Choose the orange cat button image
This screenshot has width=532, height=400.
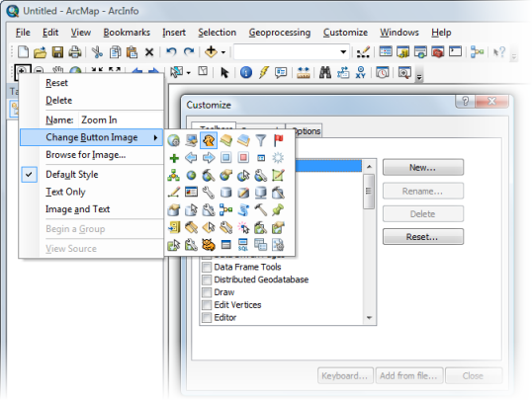click(209, 245)
